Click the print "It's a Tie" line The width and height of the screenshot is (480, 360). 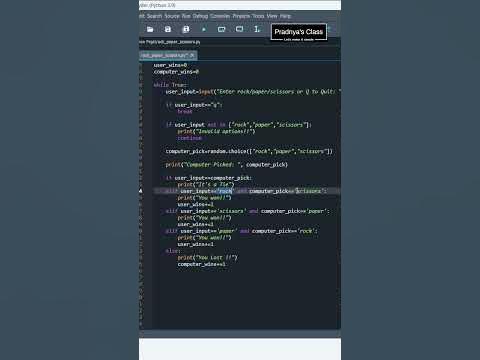point(206,185)
